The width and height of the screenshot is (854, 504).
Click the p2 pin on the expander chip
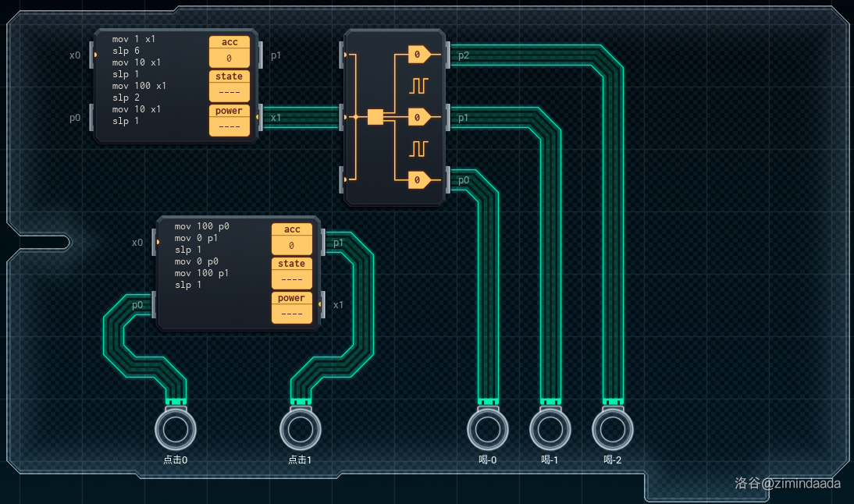[449, 55]
